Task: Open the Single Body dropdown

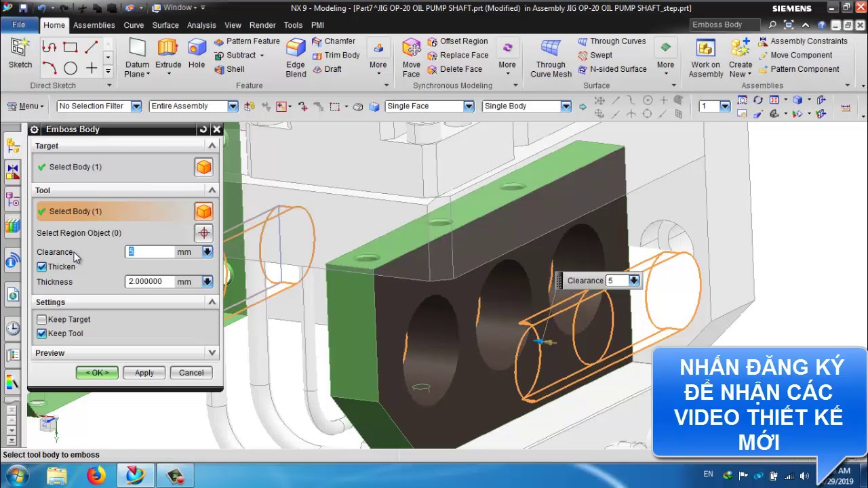Action: click(x=566, y=106)
